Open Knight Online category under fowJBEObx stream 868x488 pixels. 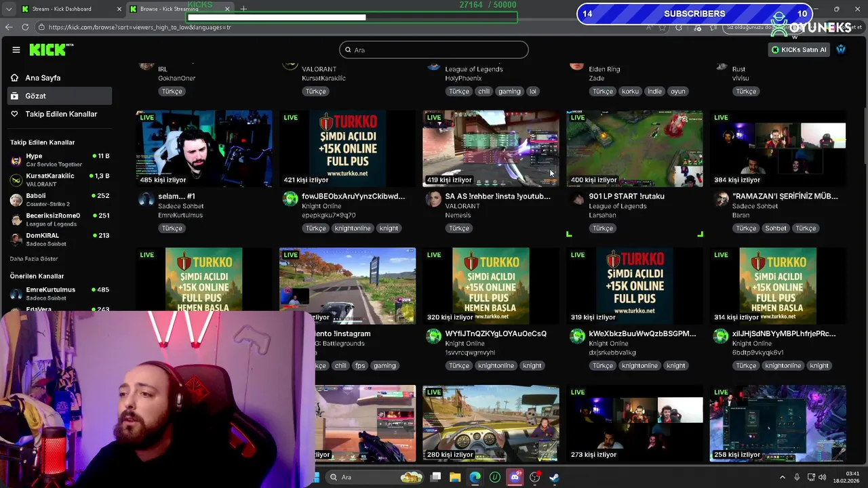321,206
